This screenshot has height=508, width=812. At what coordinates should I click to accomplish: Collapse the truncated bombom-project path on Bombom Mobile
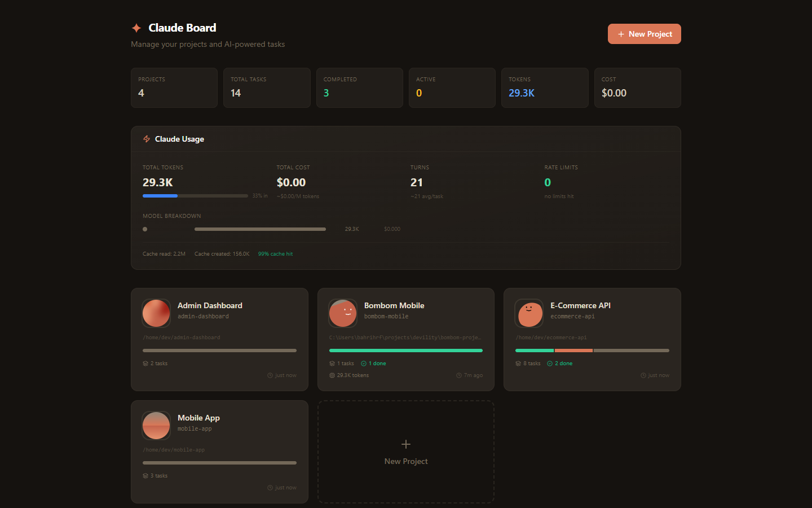tap(405, 337)
